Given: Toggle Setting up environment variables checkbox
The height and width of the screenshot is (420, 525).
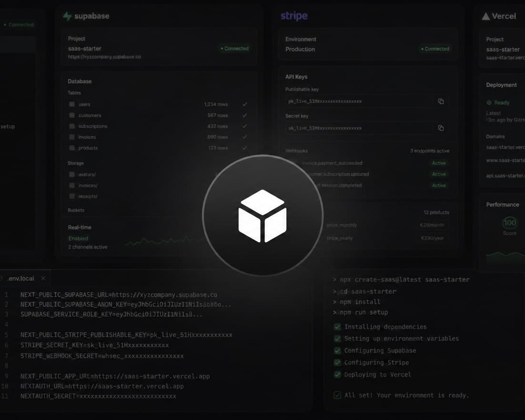Looking at the screenshot, I should [x=337, y=339].
